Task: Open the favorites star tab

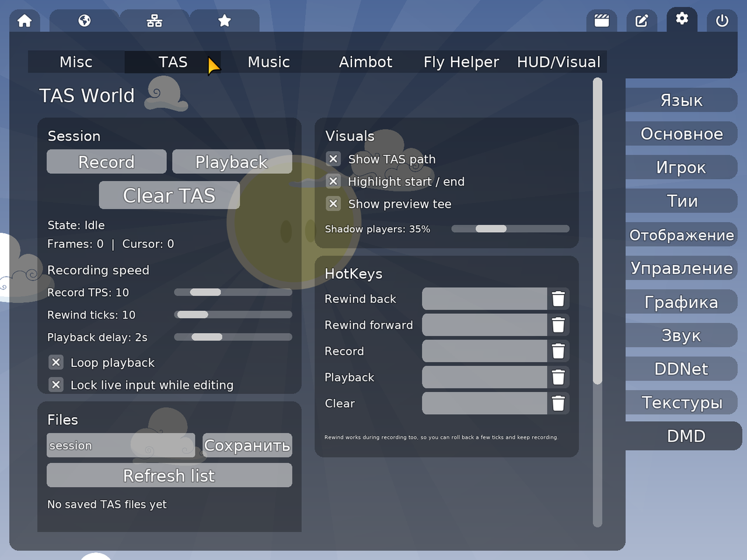Action: [225, 21]
